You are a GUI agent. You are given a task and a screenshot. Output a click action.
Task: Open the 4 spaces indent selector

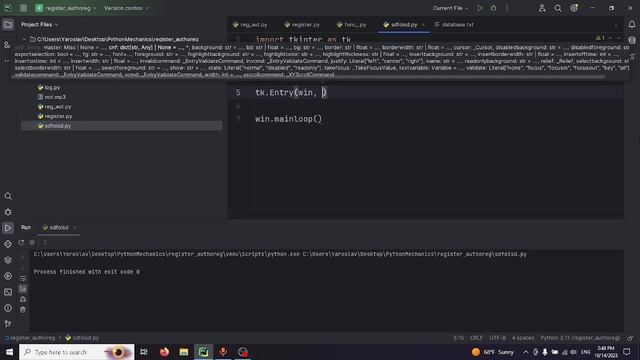coord(523,338)
